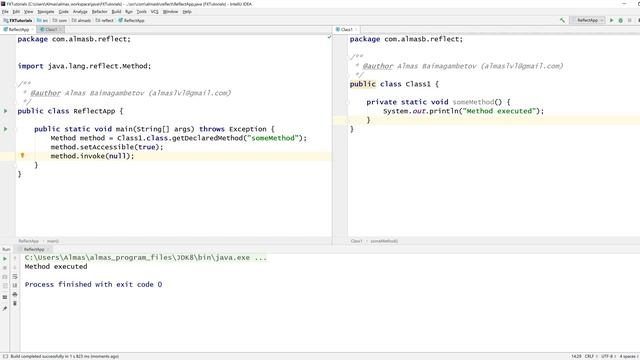
Task: Click the Run tool window label
Action: click(x=6, y=249)
